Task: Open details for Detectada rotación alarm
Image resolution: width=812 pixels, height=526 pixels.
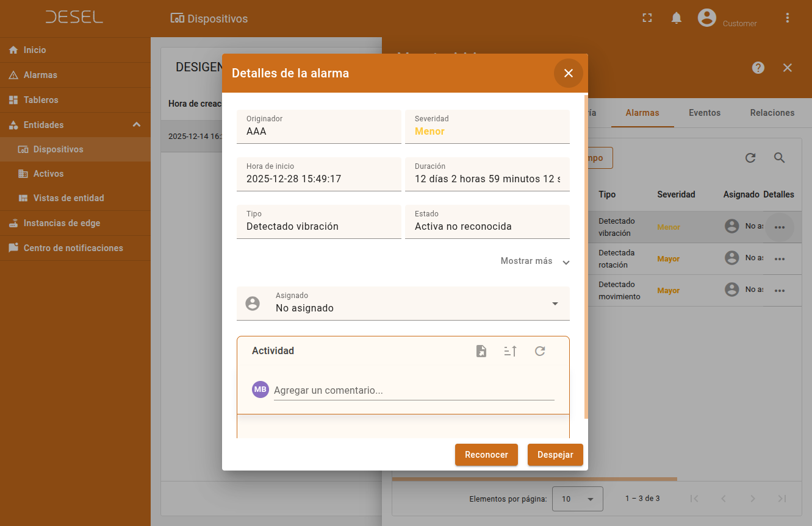Action: [779, 259]
